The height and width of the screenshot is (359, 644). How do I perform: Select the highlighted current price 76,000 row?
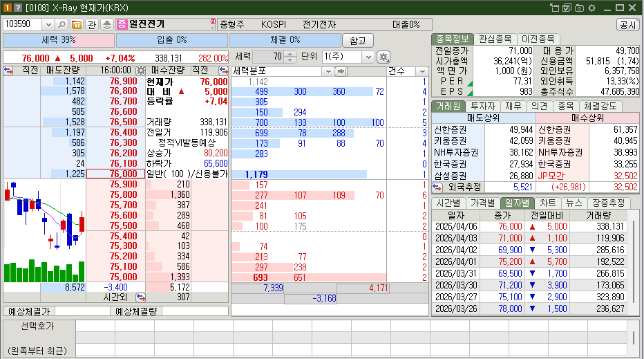click(x=116, y=174)
